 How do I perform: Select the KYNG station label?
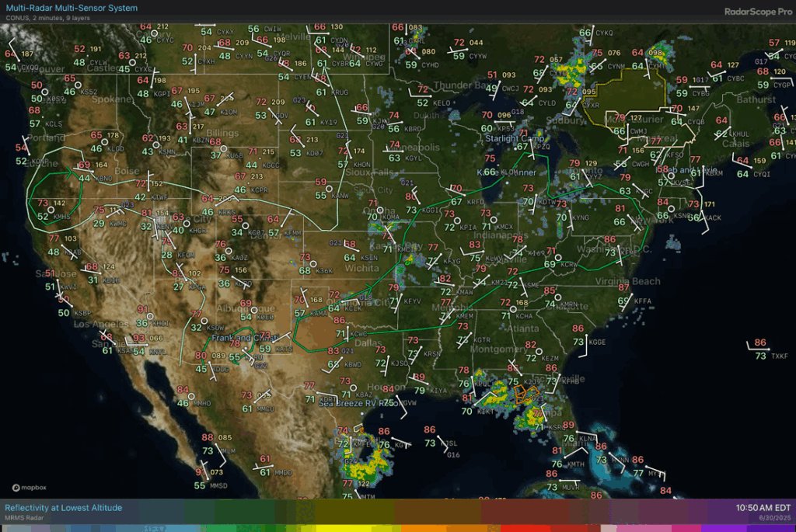tap(581, 217)
